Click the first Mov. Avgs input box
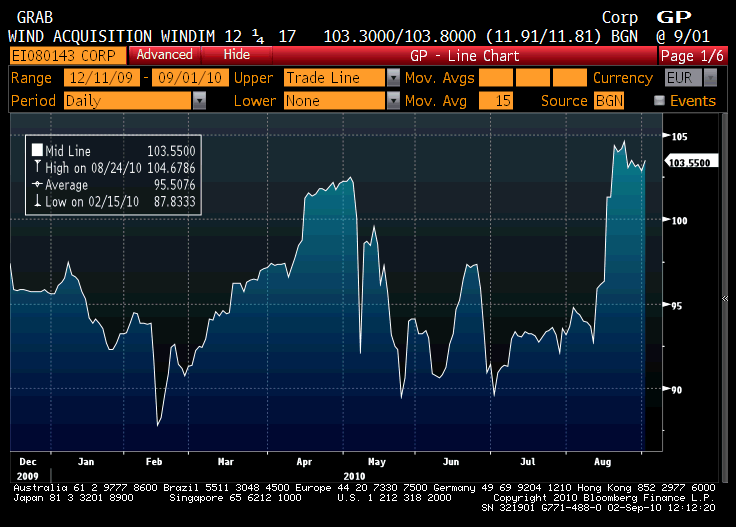 (496, 78)
